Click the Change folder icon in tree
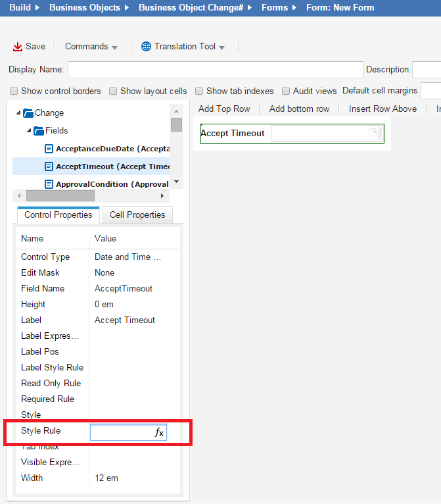 (x=28, y=113)
